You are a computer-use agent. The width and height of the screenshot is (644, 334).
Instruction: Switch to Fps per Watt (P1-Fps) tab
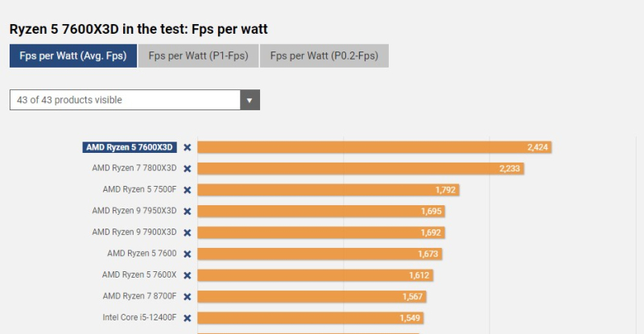click(x=199, y=56)
